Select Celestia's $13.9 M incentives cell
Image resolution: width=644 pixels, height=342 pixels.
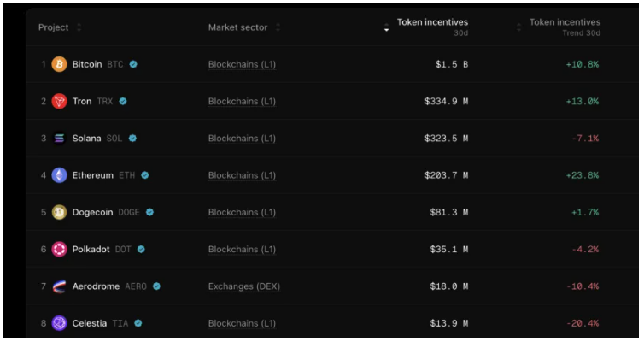point(446,323)
